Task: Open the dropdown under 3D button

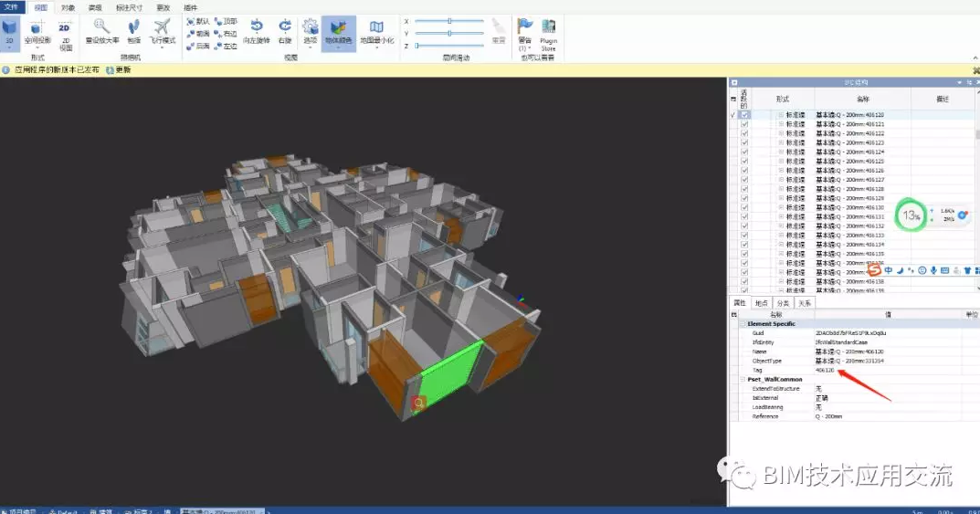Action: [x=9, y=48]
